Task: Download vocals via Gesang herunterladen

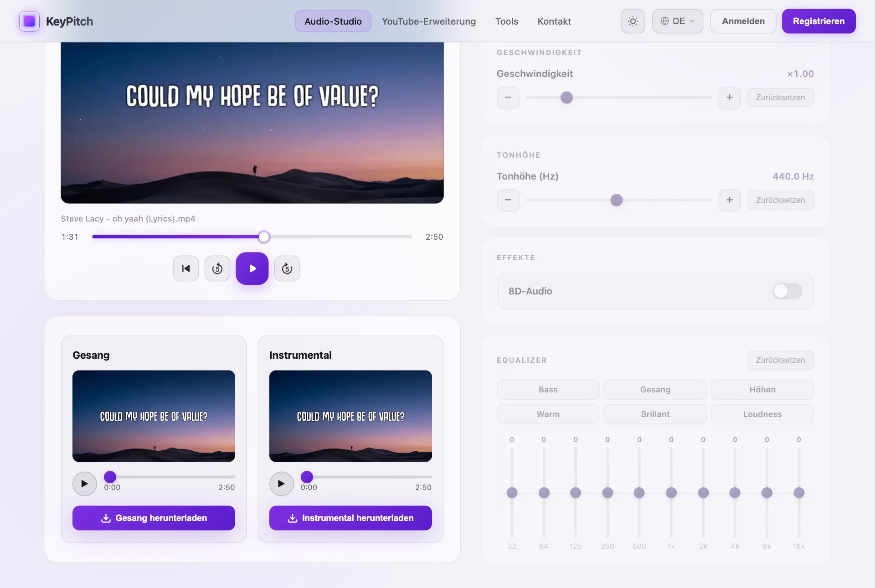Action: click(154, 518)
